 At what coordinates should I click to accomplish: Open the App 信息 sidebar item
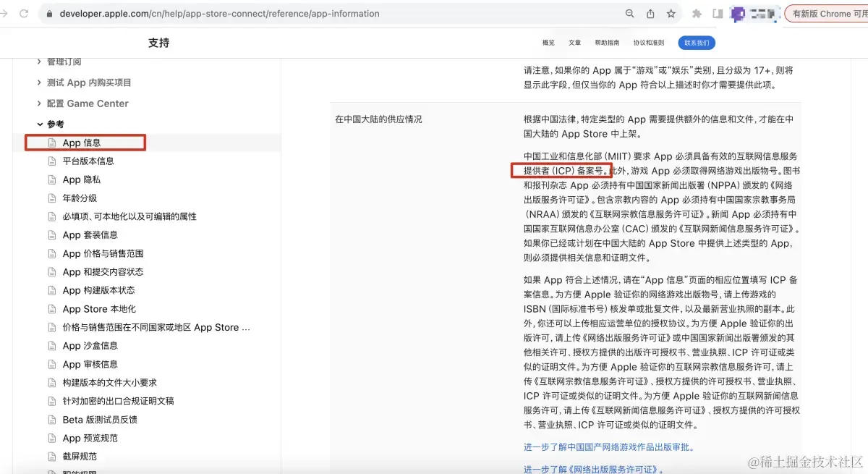(82, 143)
